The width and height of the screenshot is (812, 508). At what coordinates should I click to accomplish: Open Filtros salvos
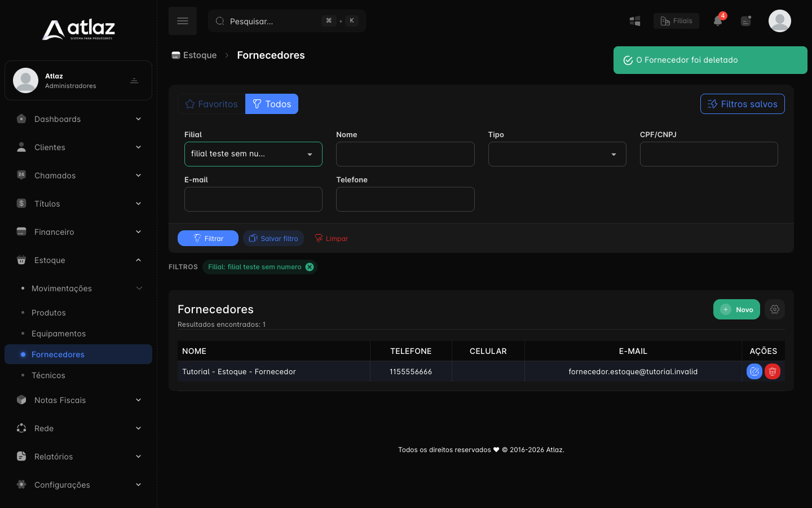pyautogui.click(x=743, y=104)
